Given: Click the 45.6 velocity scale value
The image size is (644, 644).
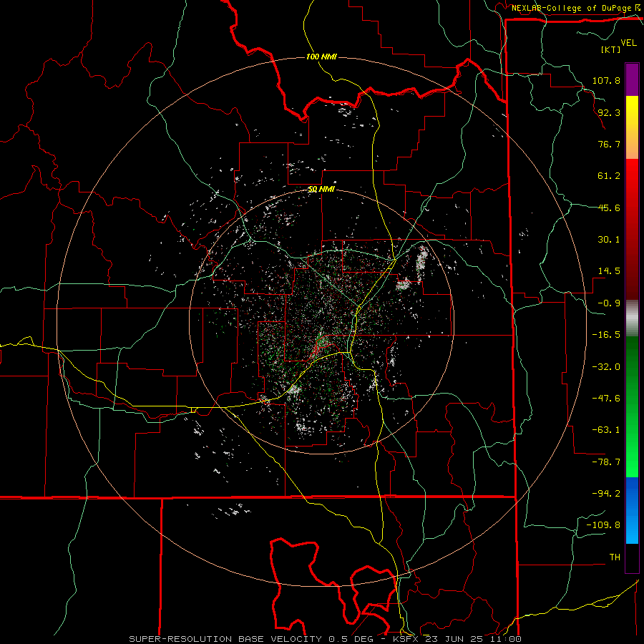Looking at the screenshot, I should 609,208.
